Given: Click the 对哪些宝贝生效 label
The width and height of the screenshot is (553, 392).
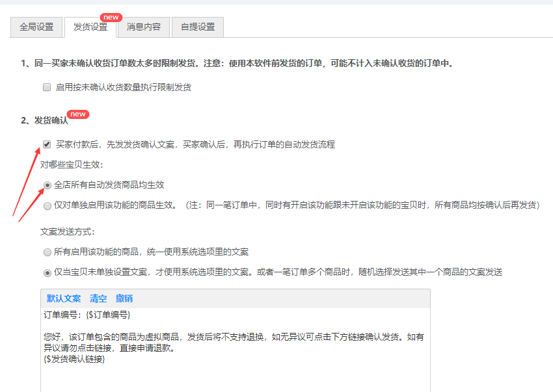Looking at the screenshot, I should [x=72, y=164].
